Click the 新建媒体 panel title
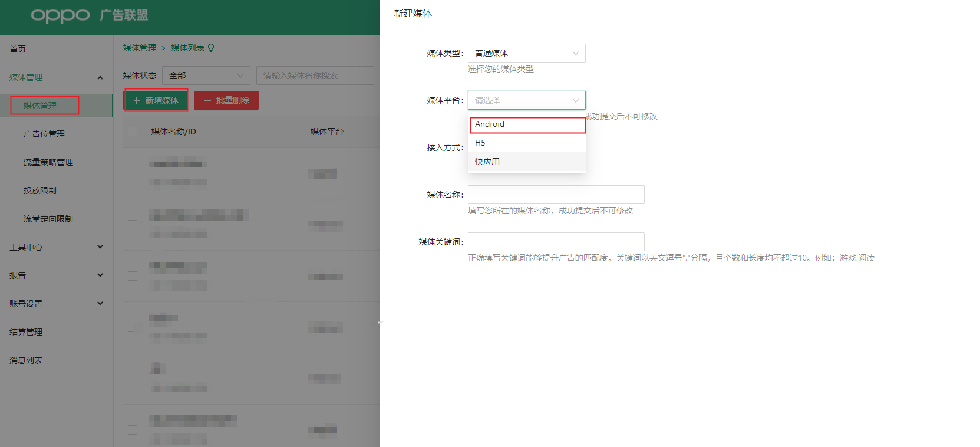 (413, 13)
